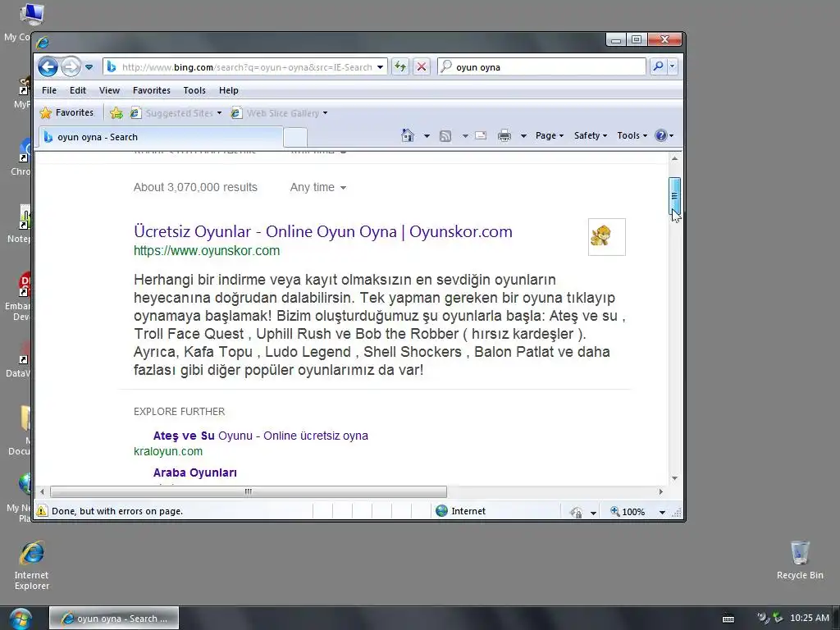Open a new tab with the blank tab button
This screenshot has height=630, width=840.
pos(295,138)
